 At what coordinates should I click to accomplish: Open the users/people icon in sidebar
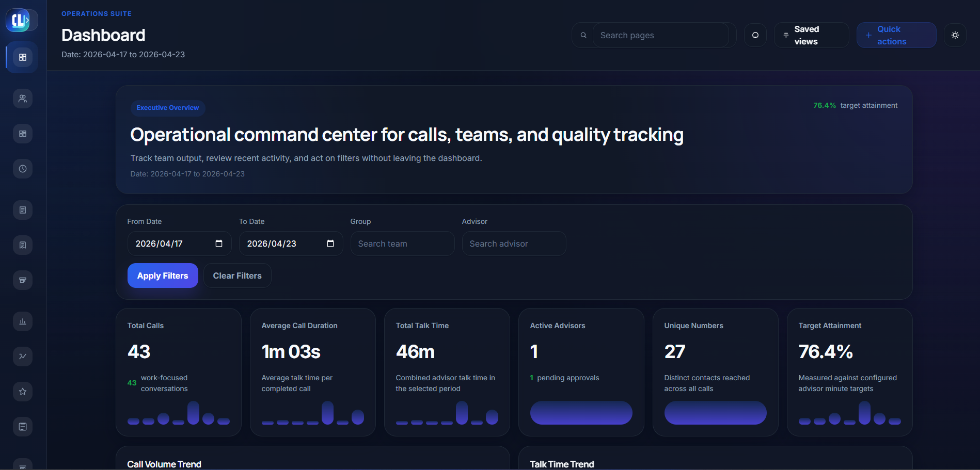(x=23, y=99)
